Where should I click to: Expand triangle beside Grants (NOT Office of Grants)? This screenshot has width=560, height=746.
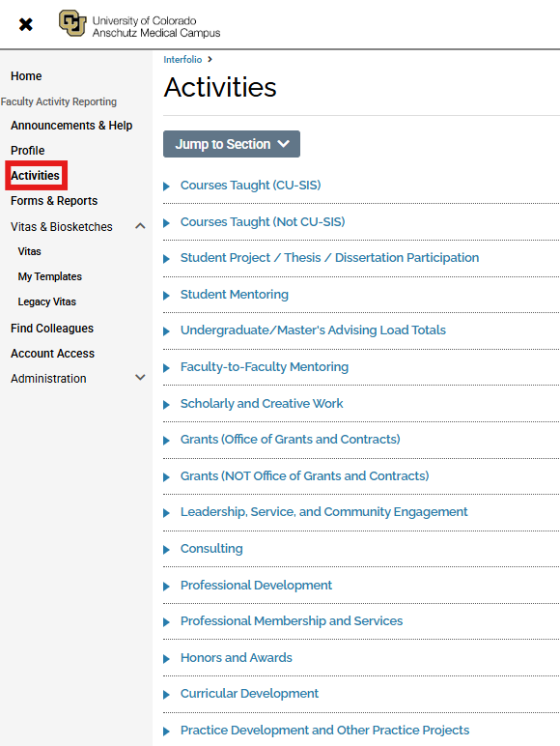(166, 476)
